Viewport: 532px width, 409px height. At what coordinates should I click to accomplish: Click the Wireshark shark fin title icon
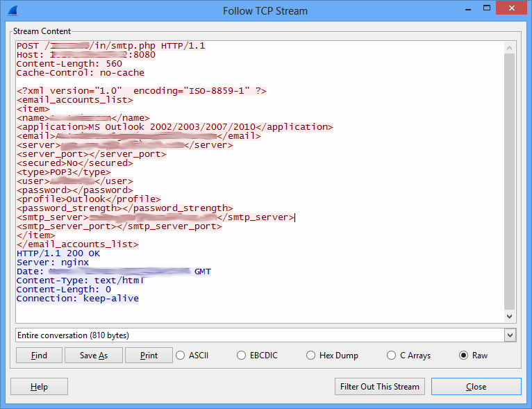tap(13, 10)
